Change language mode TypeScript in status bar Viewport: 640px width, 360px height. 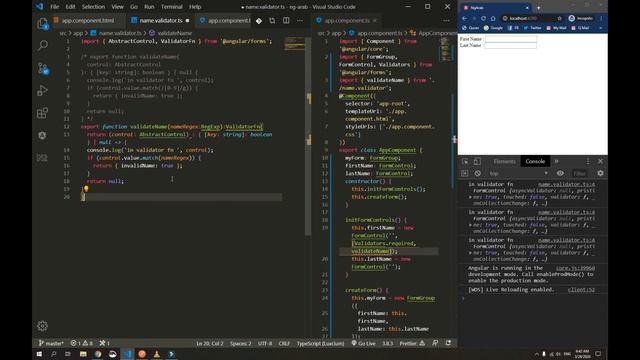(x=320, y=343)
